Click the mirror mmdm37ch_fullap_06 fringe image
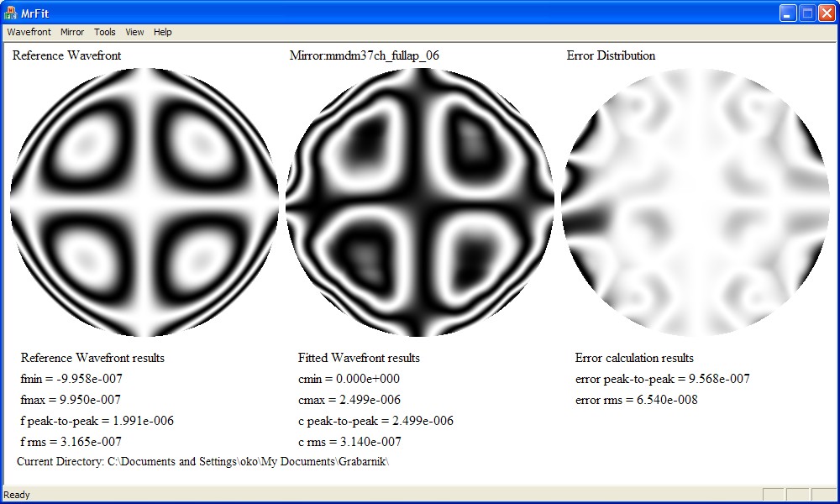The image size is (840, 504). point(420,202)
